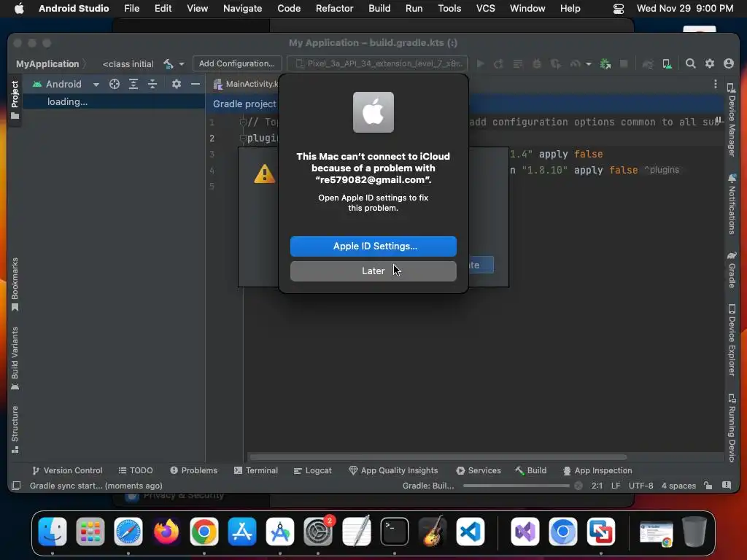
Task: Open Visual Studio Code from the Dock
Action: (x=471, y=532)
